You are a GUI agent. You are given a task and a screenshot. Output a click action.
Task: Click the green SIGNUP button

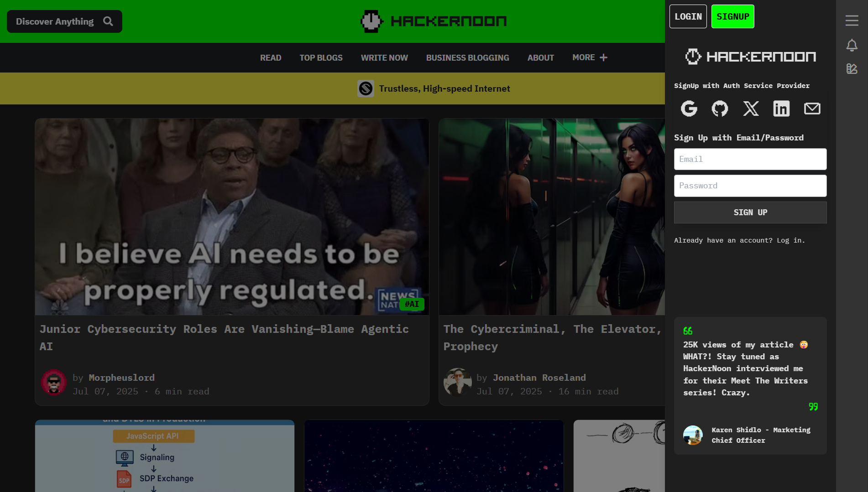pyautogui.click(x=733, y=16)
